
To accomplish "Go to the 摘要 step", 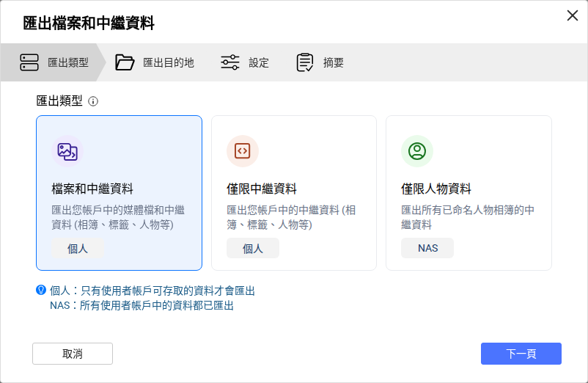I will point(320,62).
